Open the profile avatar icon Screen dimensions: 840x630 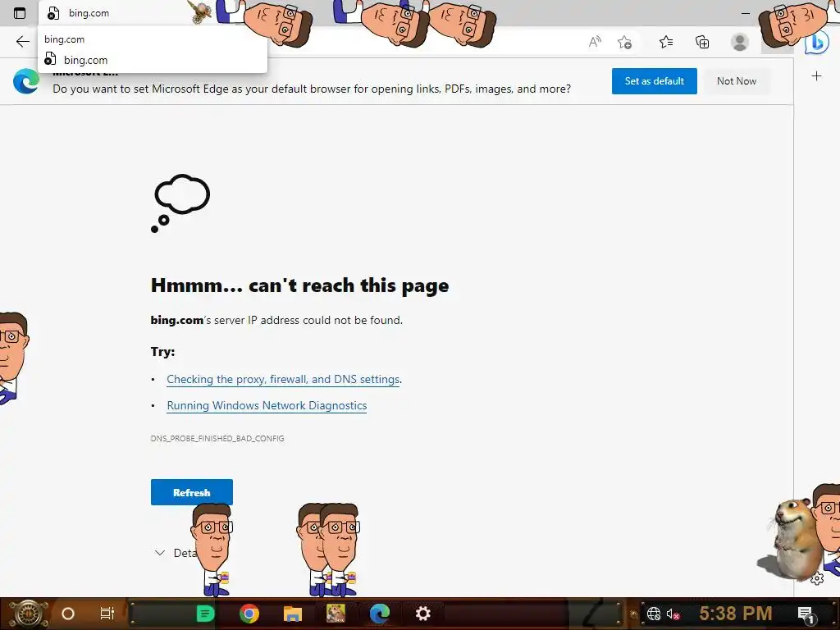coord(739,42)
